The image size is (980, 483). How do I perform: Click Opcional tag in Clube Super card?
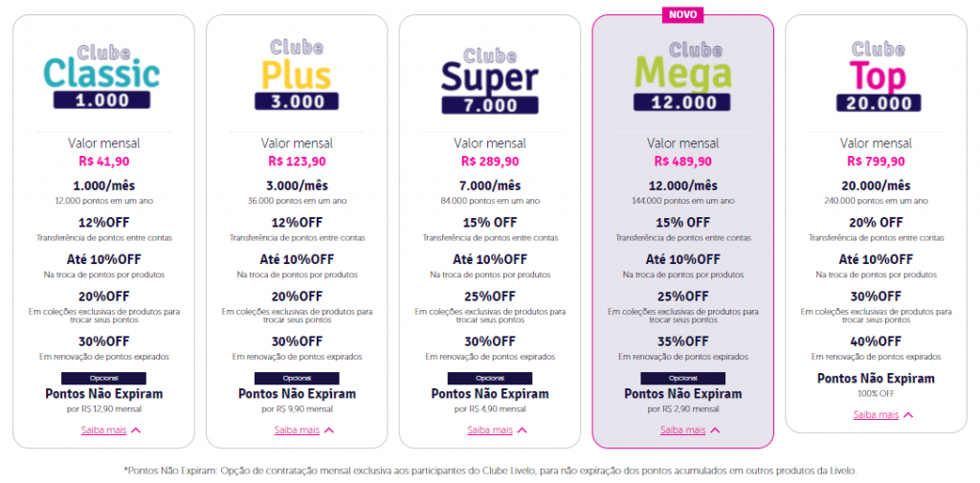point(489,378)
